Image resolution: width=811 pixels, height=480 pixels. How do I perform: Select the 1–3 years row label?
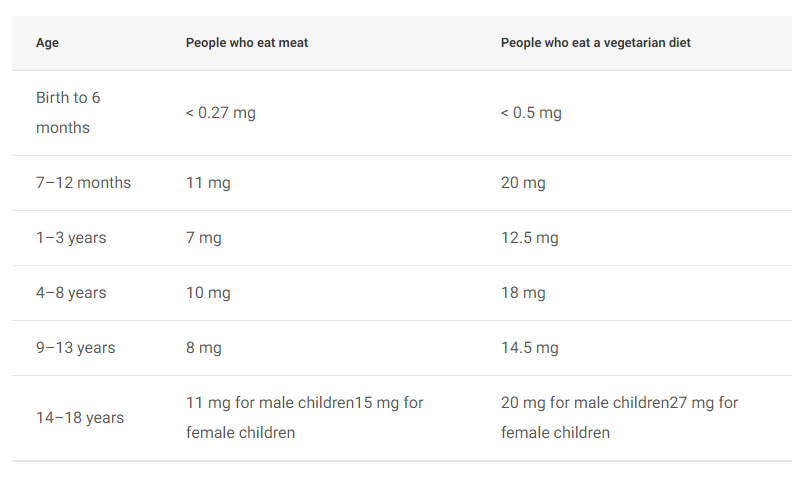71,238
